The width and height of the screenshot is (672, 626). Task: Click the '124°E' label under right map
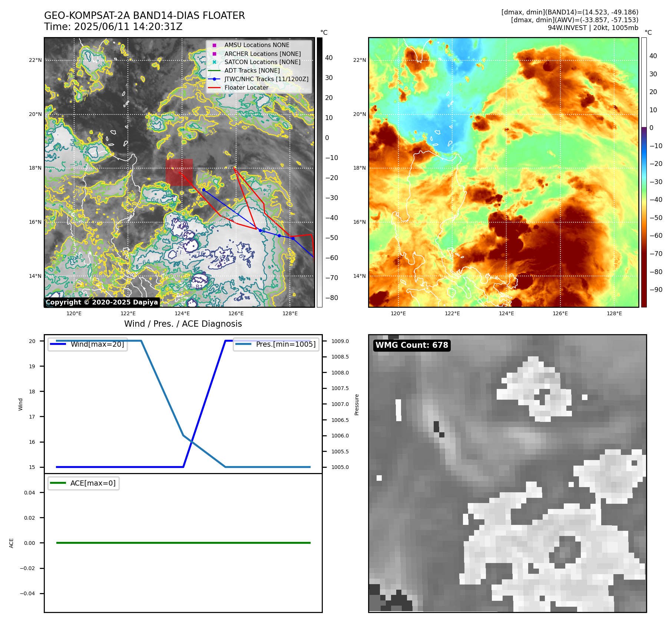coord(506,313)
